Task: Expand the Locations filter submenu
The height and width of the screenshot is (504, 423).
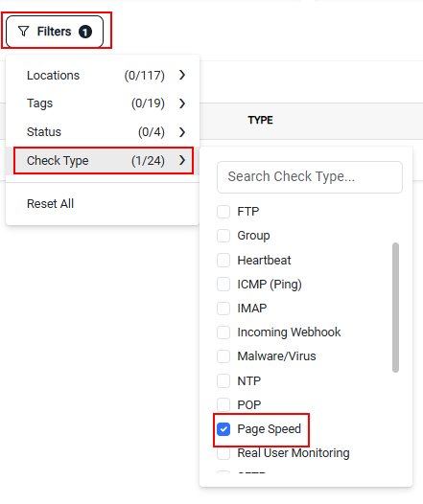Action: click(x=103, y=75)
